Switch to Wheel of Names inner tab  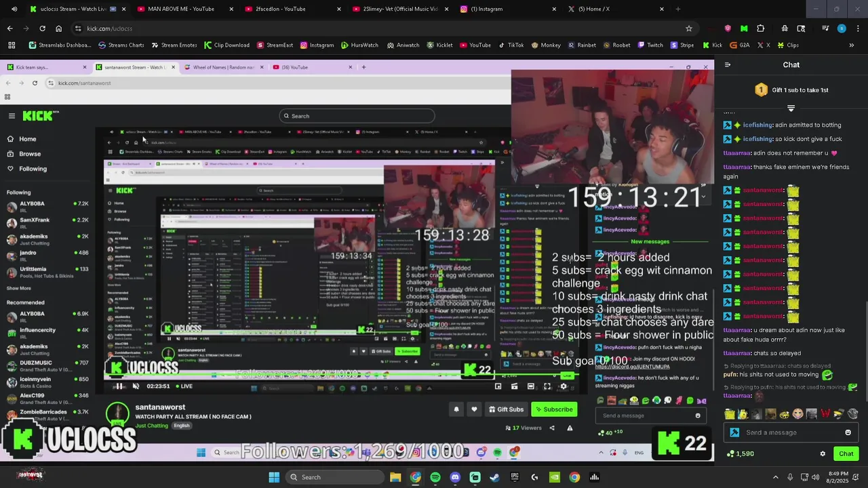[223, 67]
